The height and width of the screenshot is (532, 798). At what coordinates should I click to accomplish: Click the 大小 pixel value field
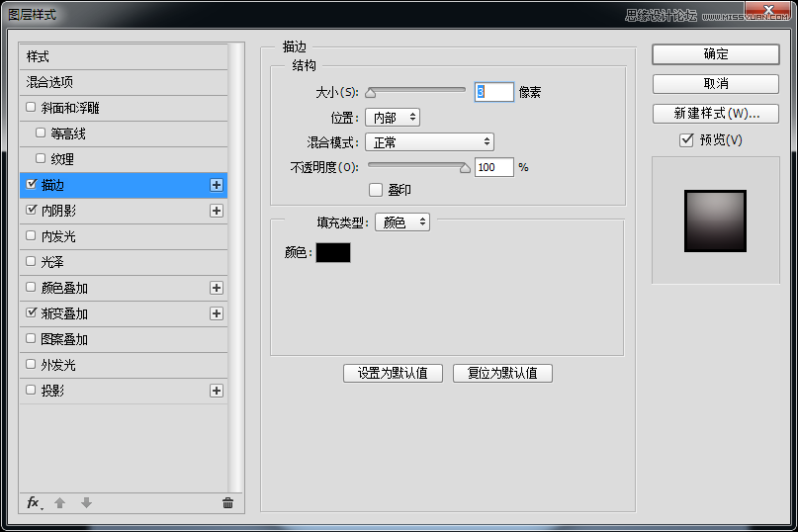click(494, 92)
